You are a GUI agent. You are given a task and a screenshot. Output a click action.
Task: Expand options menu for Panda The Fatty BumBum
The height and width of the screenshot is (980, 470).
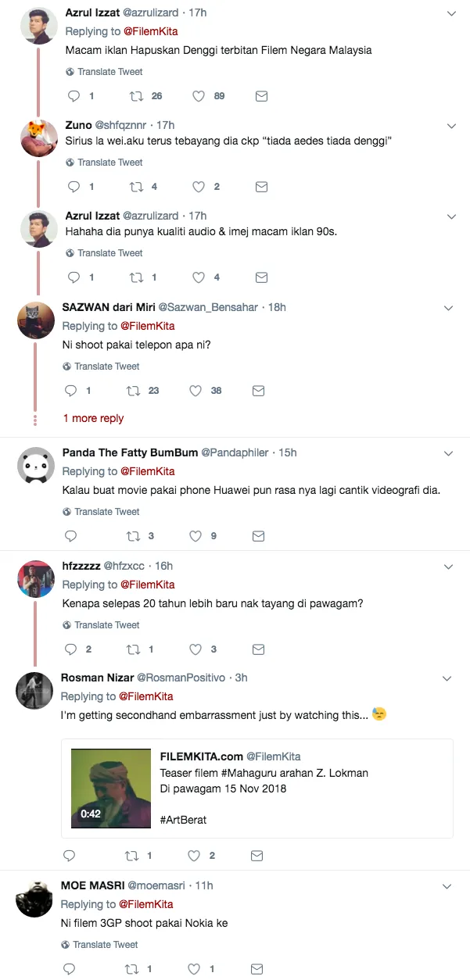(x=449, y=453)
